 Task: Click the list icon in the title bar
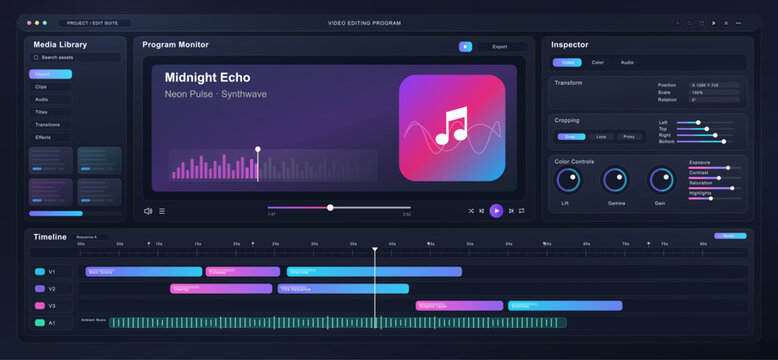(x=726, y=23)
